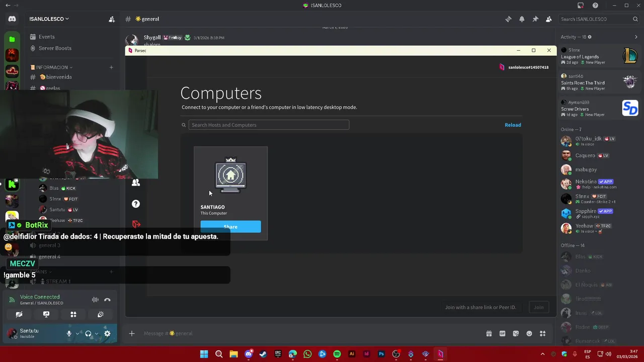Expand the Activity panel chevron
Viewport: 644px width, 362px height.
click(x=636, y=37)
